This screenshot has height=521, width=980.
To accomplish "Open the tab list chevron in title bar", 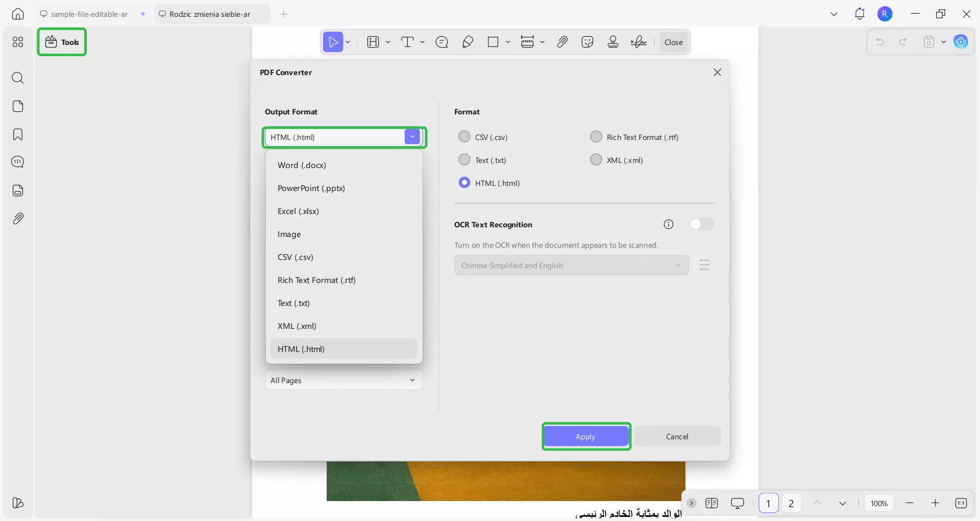I will 834,14.
